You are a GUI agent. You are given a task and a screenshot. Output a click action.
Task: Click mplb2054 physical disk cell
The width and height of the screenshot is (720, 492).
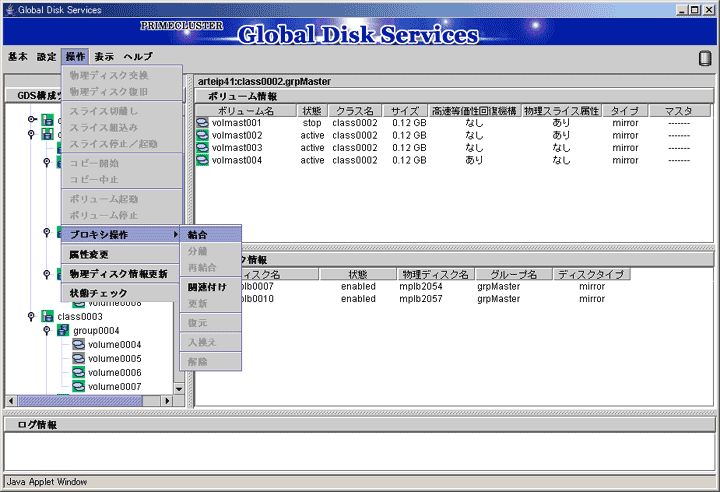click(421, 286)
